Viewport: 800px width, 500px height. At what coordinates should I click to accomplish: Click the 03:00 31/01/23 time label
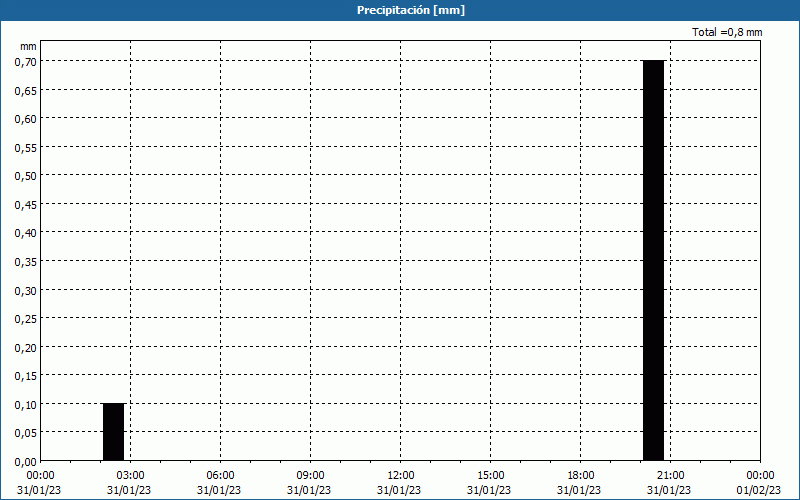click(x=129, y=483)
